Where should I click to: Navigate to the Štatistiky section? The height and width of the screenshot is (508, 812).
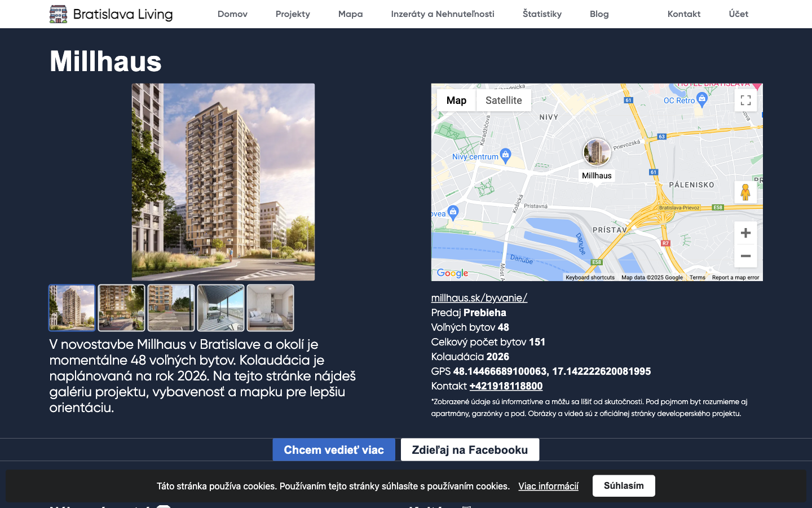tap(542, 14)
